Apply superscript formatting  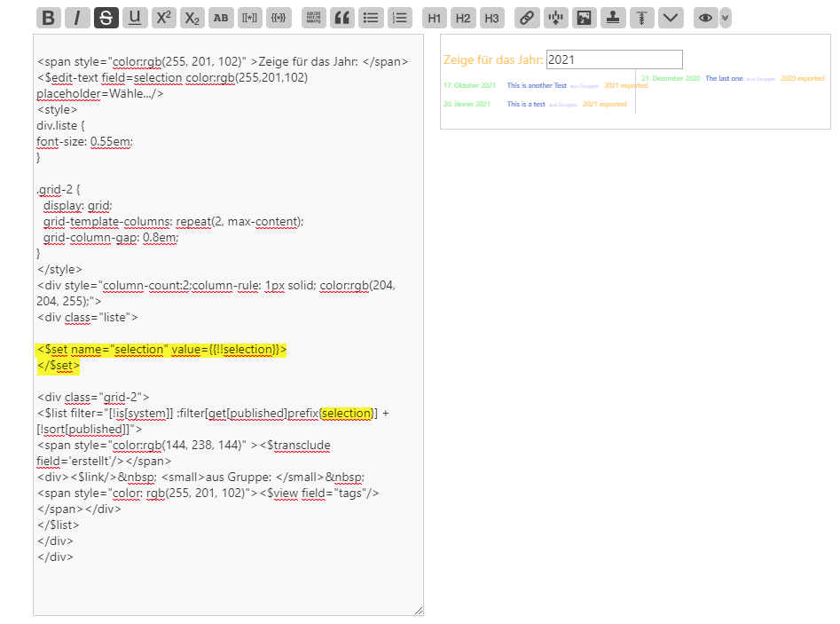click(163, 18)
